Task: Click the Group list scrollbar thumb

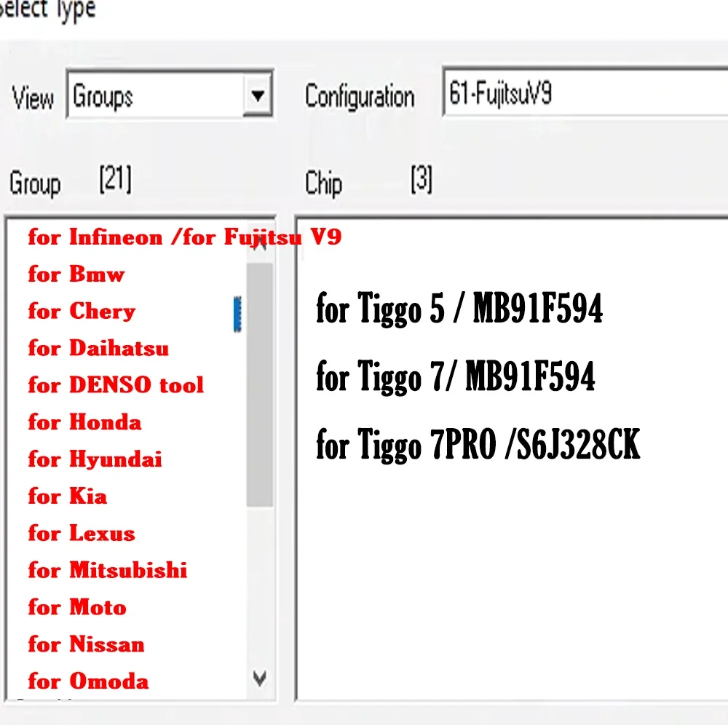Action: pyautogui.click(x=260, y=385)
